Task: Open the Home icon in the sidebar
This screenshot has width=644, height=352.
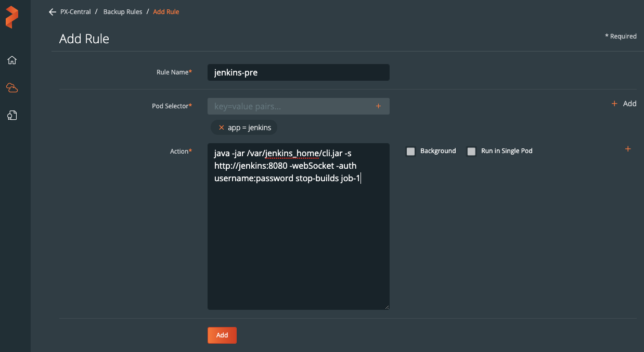Action: (12, 60)
